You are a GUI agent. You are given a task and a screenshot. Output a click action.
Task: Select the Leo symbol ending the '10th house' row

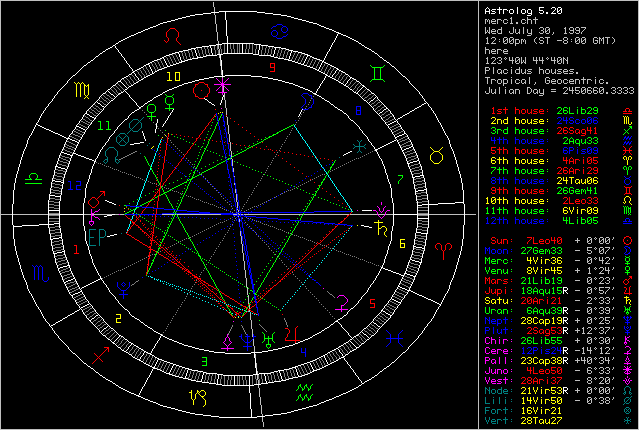click(x=628, y=201)
